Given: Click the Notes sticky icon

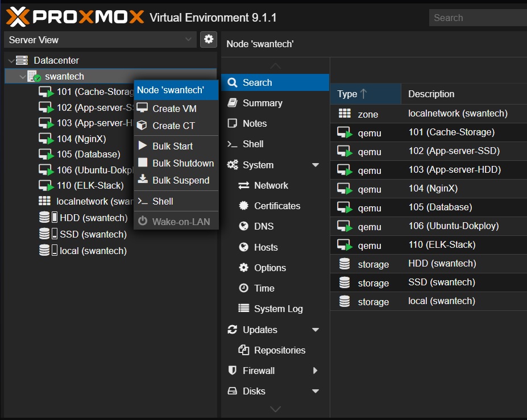Looking at the screenshot, I should [233, 123].
